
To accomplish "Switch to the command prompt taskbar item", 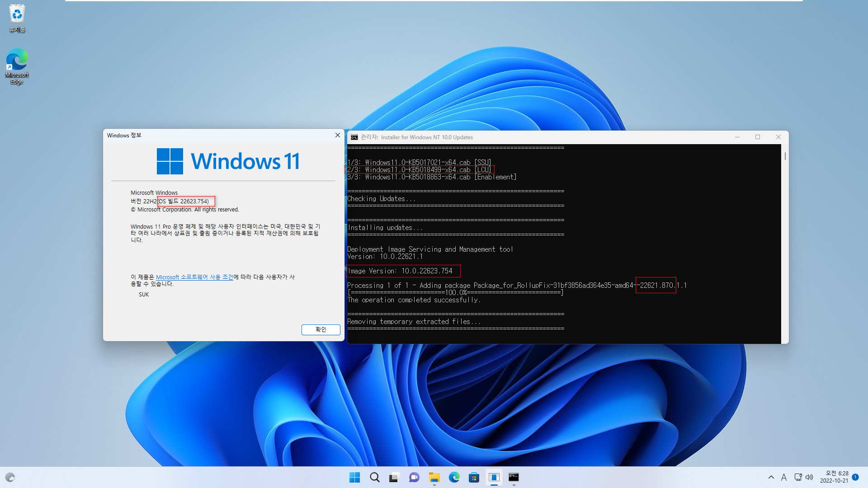I will coord(514,477).
